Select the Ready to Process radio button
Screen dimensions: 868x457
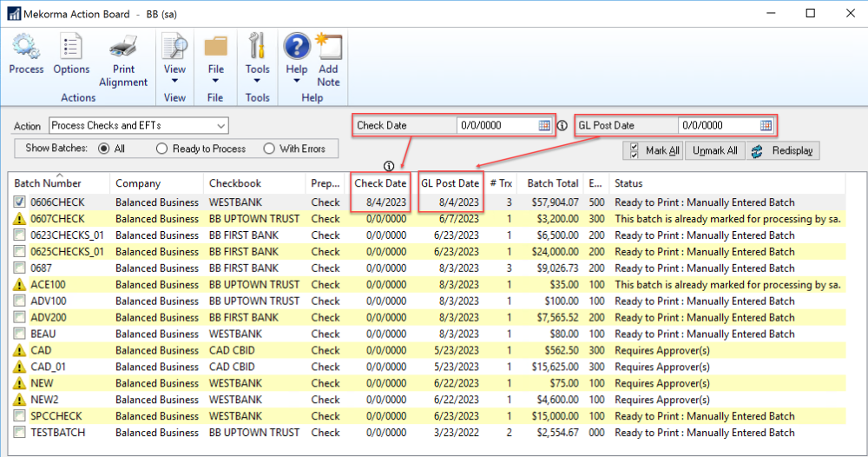(x=161, y=149)
